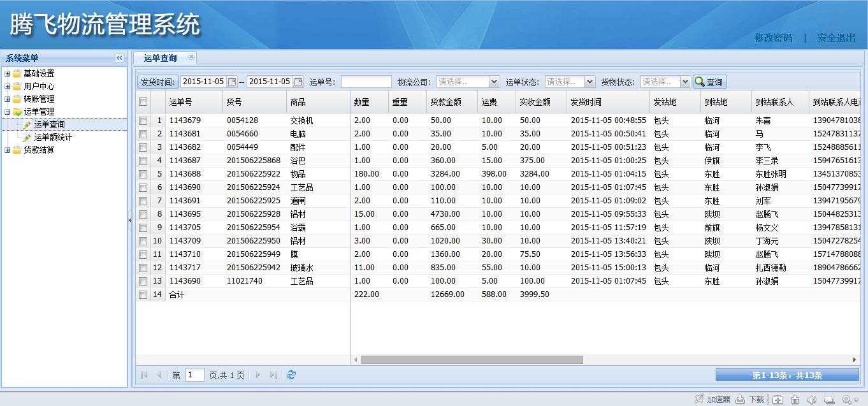This screenshot has width=868, height=406.
Task: Click the refresh icon in pagination bar
Action: 291,375
